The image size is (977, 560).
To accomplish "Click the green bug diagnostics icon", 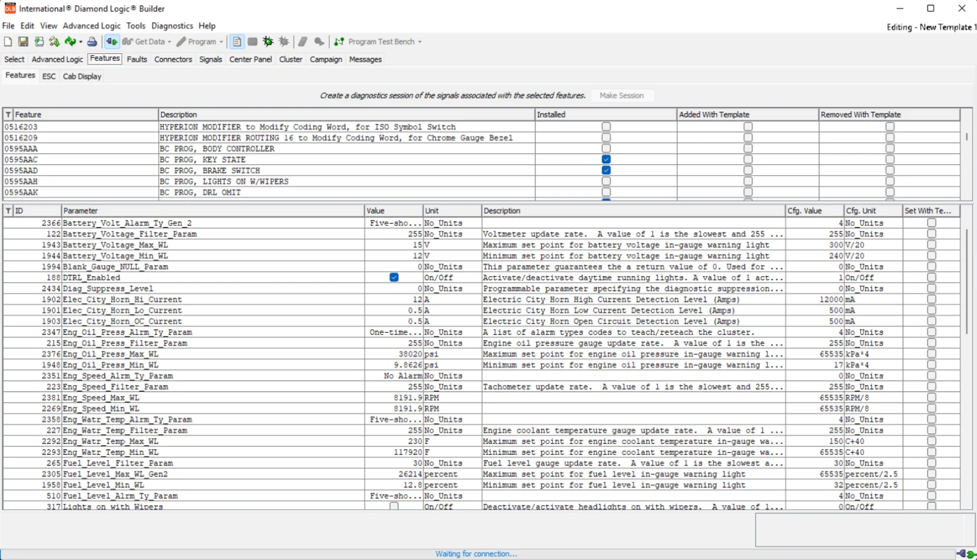I will (268, 42).
